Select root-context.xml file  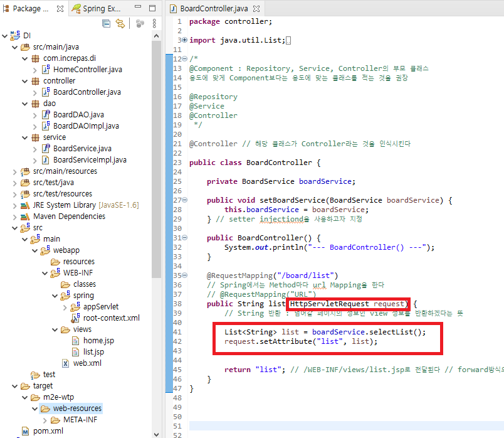[111, 318]
